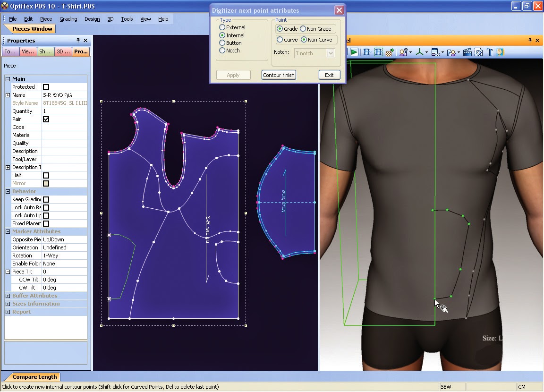Screen dimensions: 544x392
Task: Open the 3D menu
Action: (x=110, y=19)
